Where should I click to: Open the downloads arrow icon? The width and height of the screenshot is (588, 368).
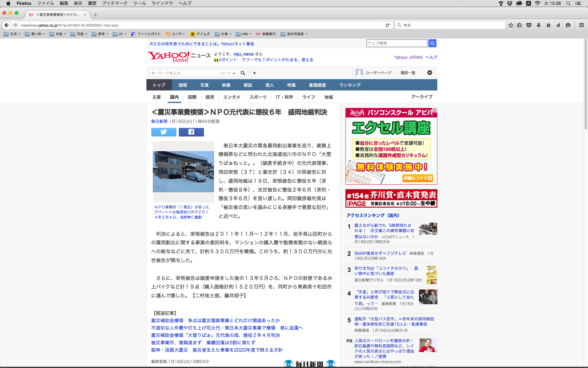pos(538,25)
